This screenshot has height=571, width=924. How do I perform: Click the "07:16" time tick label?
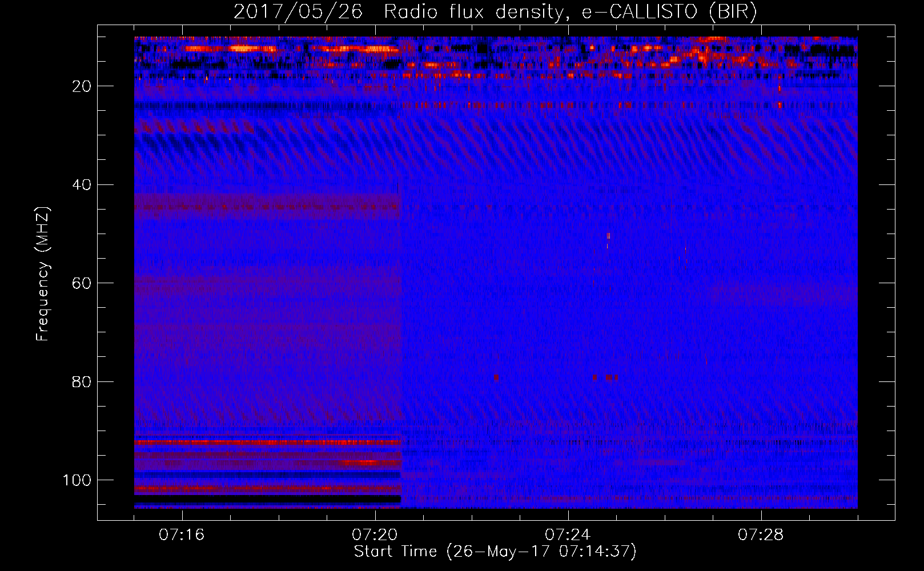pos(182,534)
